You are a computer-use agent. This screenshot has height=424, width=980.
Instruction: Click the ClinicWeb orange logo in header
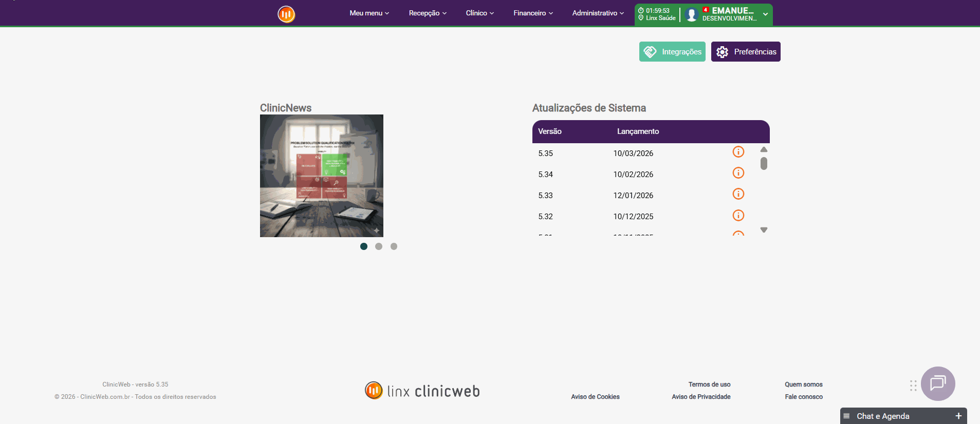(286, 14)
